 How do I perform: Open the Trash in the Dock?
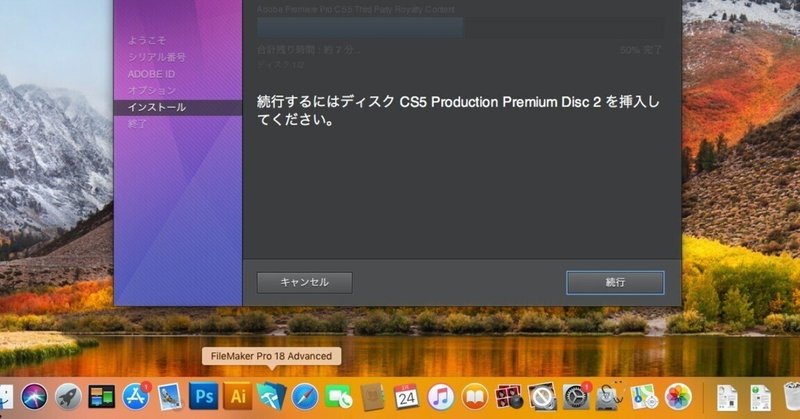792,397
